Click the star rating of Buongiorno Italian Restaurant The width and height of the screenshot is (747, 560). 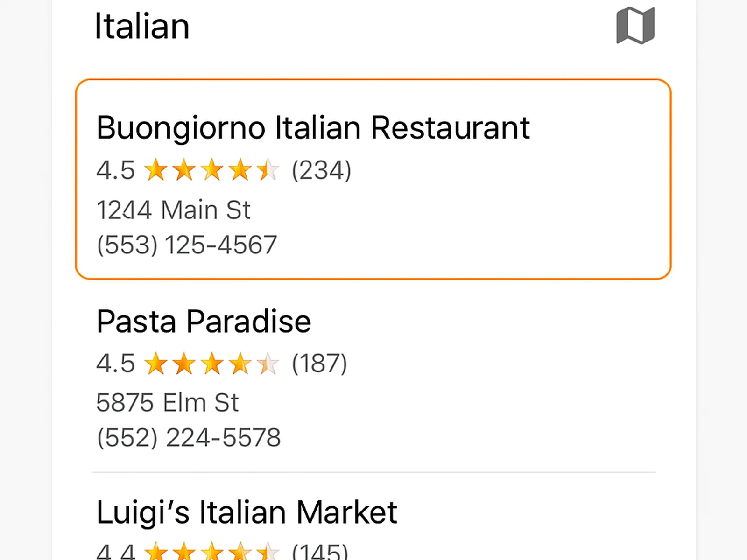click(212, 170)
